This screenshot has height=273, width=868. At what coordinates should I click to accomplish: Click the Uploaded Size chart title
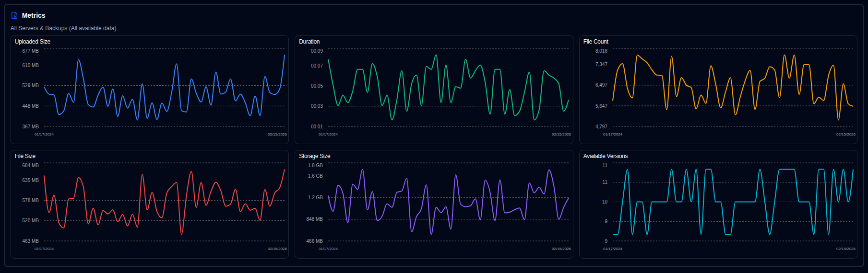(x=33, y=42)
